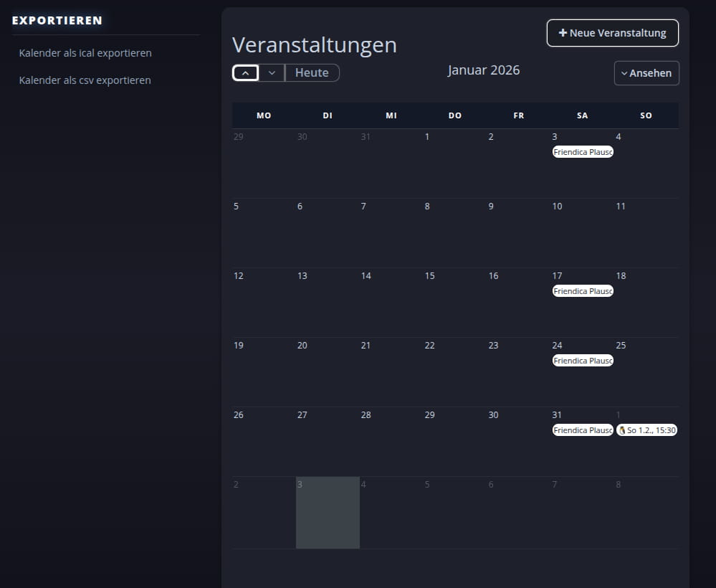Jump to today with Heute button
This screenshot has height=588, width=716.
point(312,73)
